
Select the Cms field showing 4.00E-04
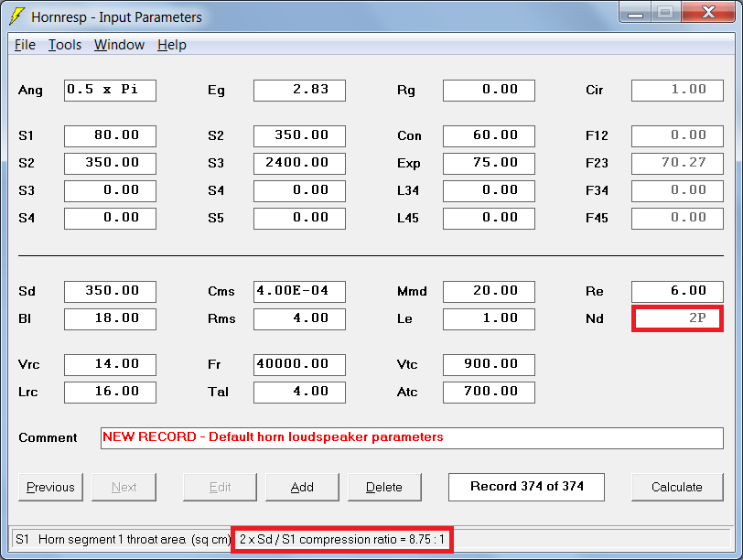(x=299, y=291)
